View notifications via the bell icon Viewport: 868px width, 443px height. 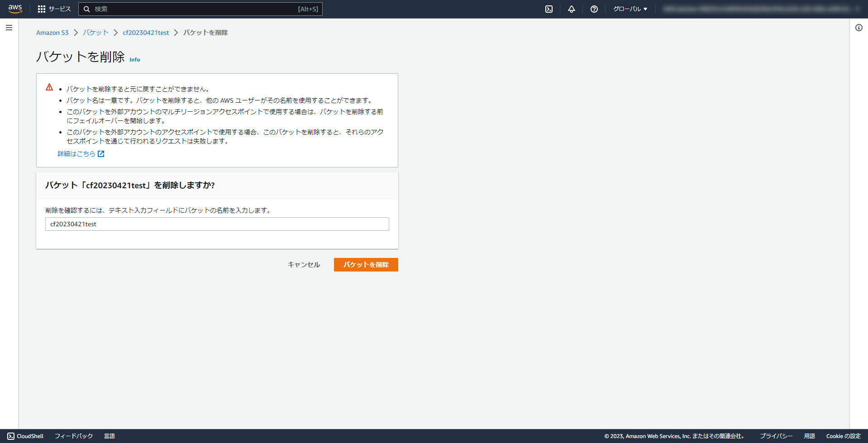point(571,9)
